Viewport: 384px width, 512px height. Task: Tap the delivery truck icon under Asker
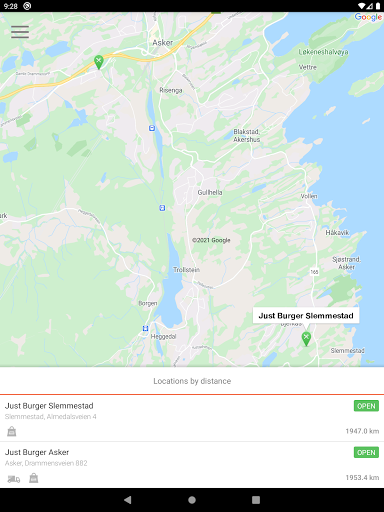[x=14, y=479]
